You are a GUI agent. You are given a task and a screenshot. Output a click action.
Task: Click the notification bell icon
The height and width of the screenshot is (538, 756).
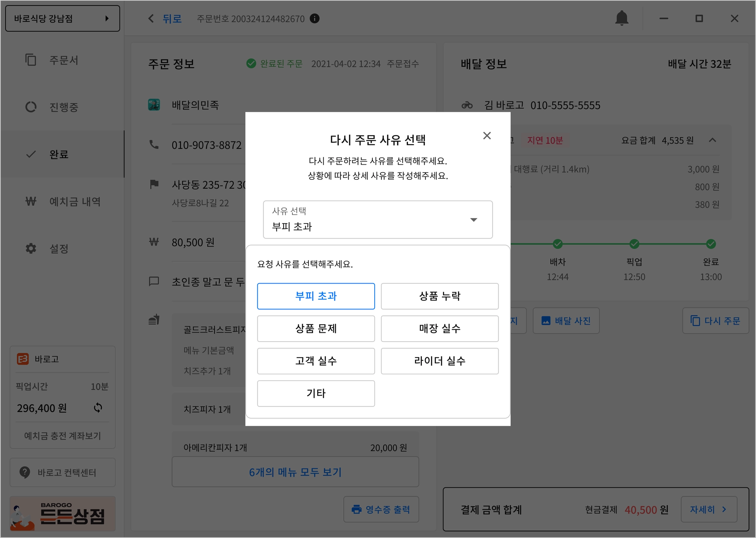(622, 18)
